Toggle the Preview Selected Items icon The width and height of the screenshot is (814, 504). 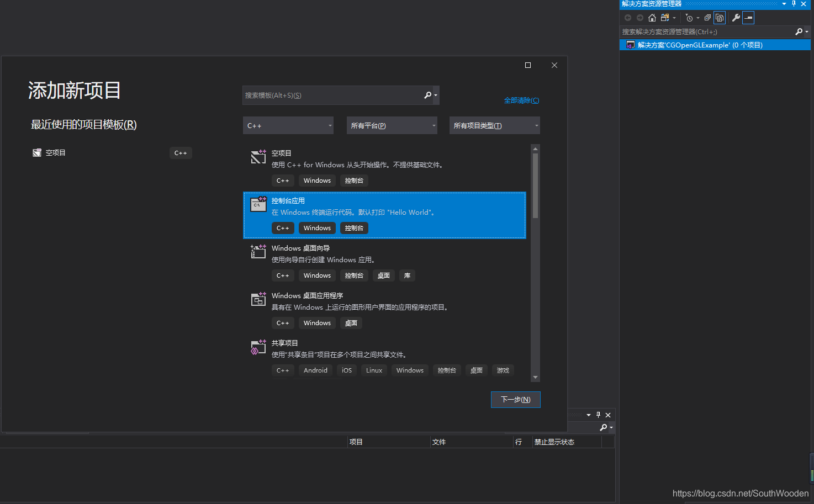748,17
